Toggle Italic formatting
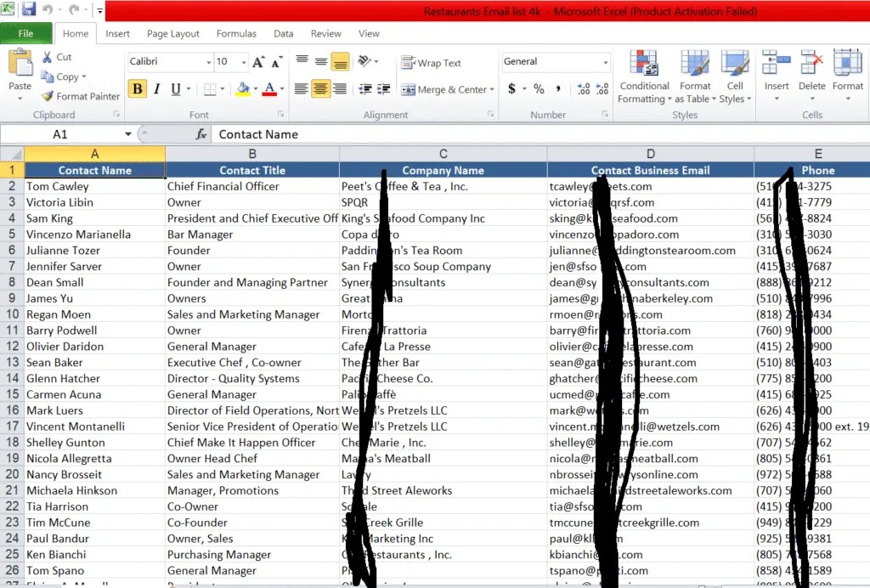The width and height of the screenshot is (870, 588). 157,88
